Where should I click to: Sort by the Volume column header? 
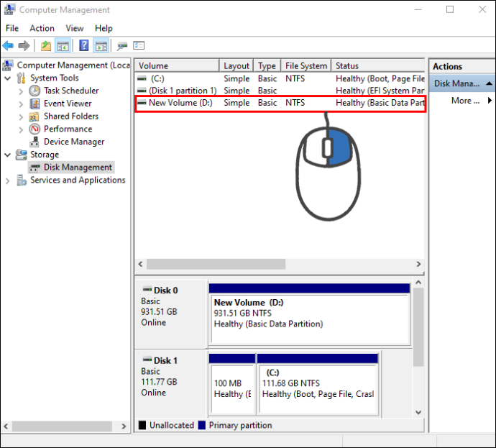click(x=177, y=66)
